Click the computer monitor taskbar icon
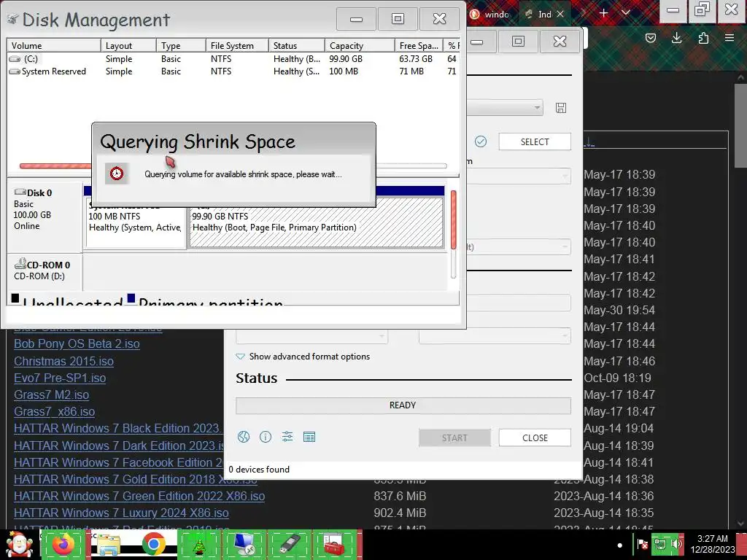This screenshot has width=747, height=560. 244,545
